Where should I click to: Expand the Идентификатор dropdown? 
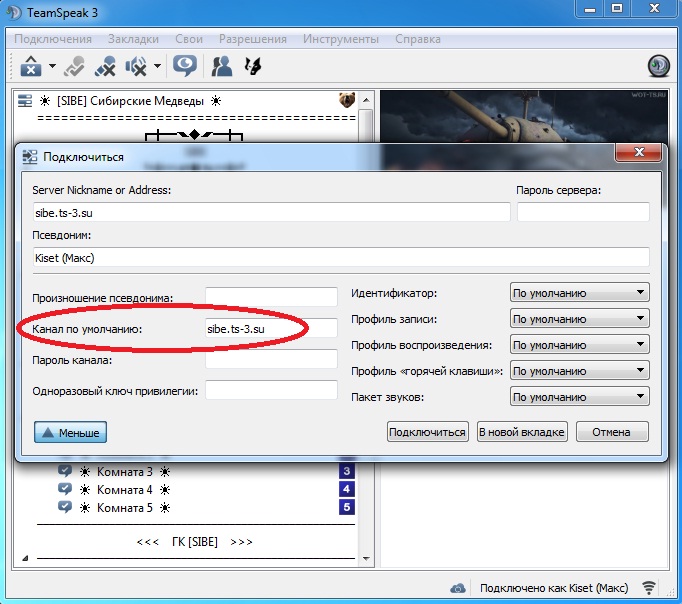579,293
